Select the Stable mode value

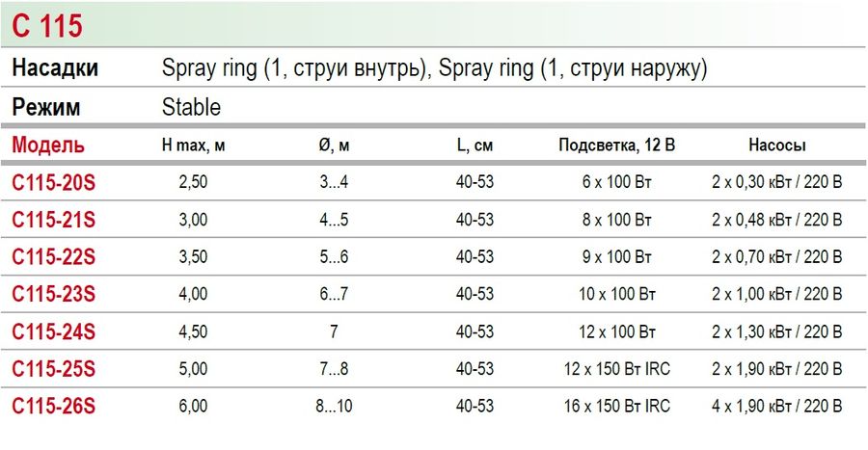click(x=191, y=107)
